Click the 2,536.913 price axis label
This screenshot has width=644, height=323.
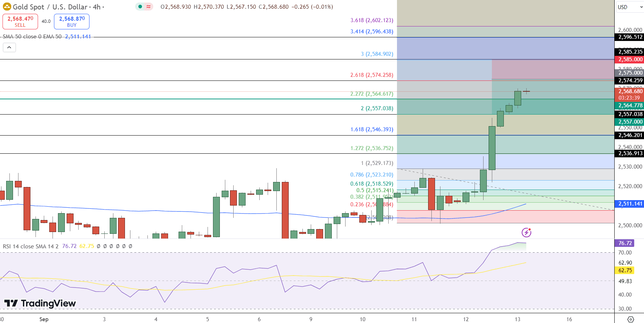pyautogui.click(x=630, y=153)
